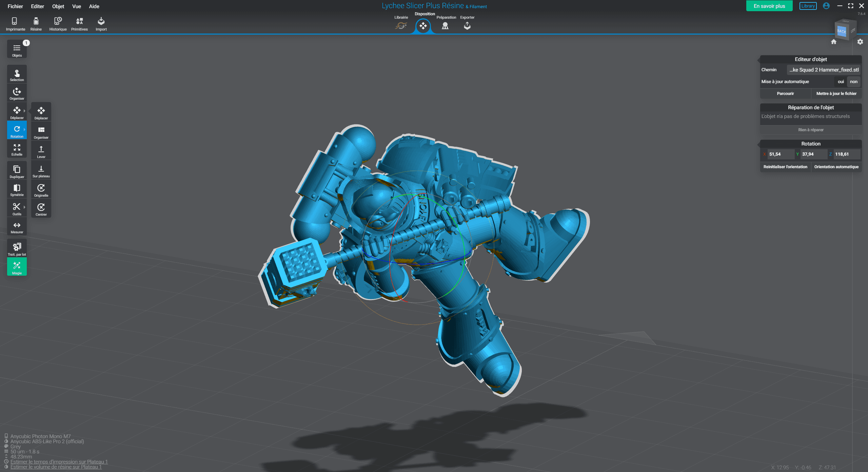Open Trait. par lot batch tool

tap(17, 249)
